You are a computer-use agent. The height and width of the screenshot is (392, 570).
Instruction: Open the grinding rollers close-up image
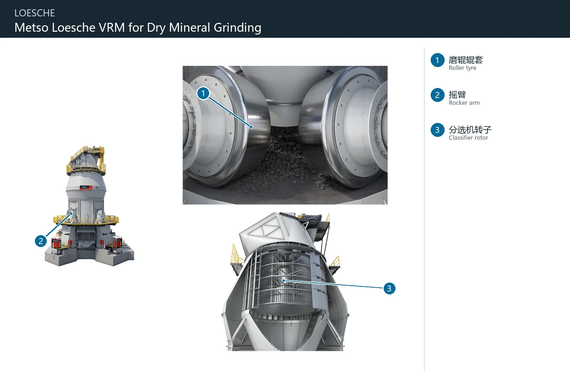(285, 135)
